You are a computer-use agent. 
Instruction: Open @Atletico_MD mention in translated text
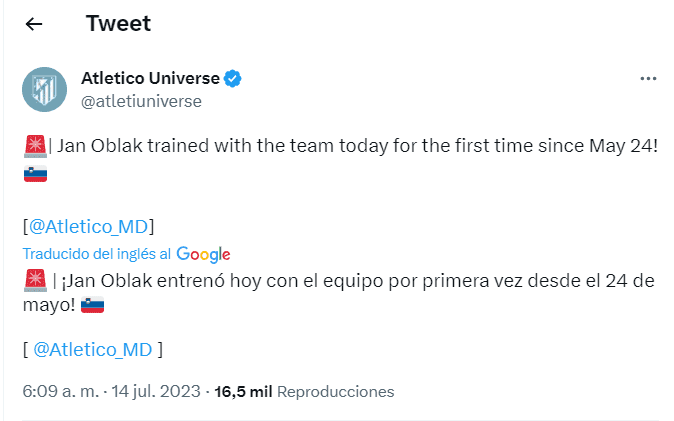pos(92,349)
